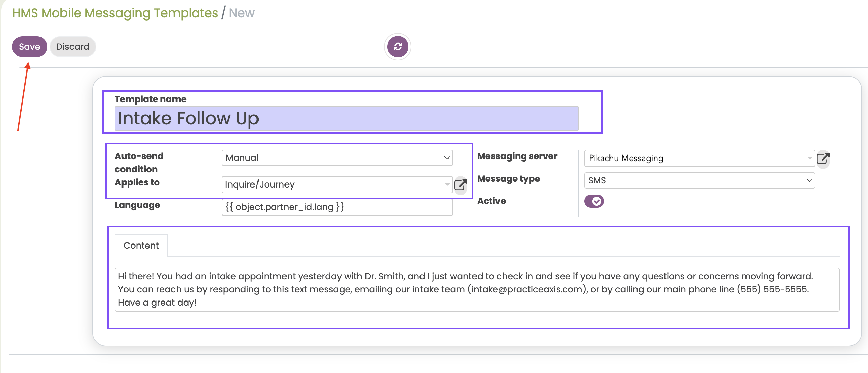Click the Template name input field
Image resolution: width=868 pixels, height=373 pixels.
[x=347, y=118]
